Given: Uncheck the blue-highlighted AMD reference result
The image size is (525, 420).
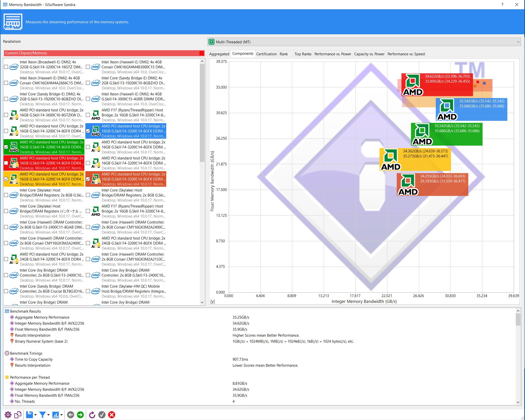Looking at the screenshot, I should click(88, 131).
